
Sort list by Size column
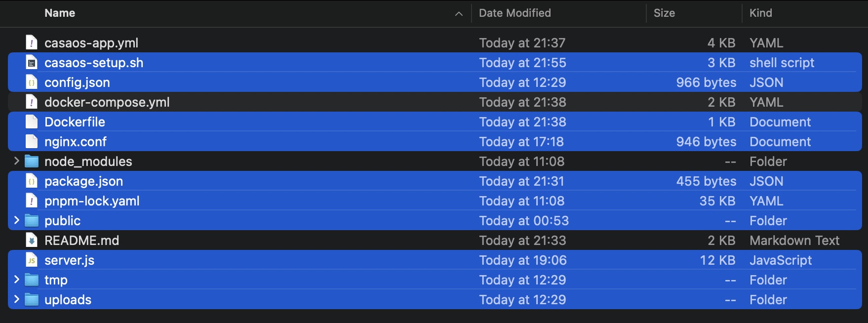[x=664, y=13]
